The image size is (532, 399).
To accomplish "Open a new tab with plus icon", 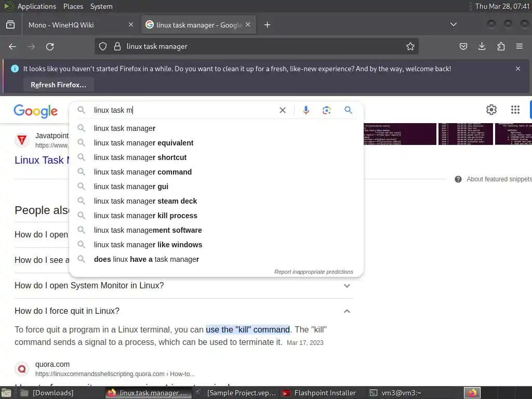I will pos(268,25).
